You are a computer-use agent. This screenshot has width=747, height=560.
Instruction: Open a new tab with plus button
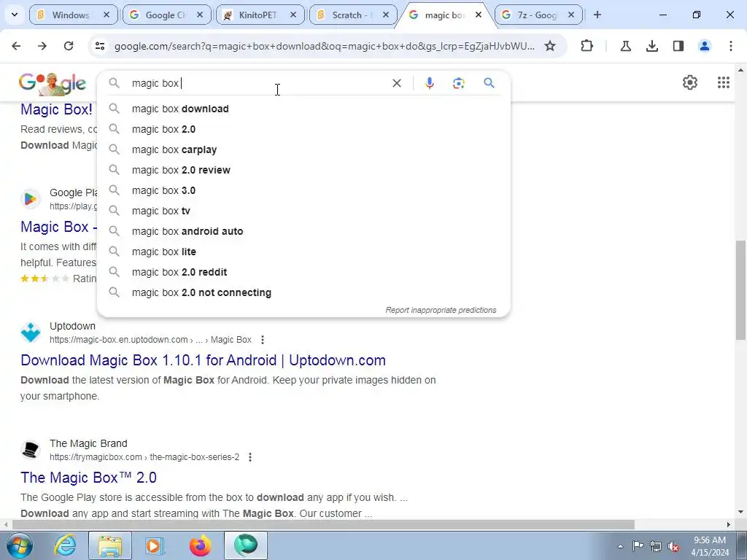597,15
